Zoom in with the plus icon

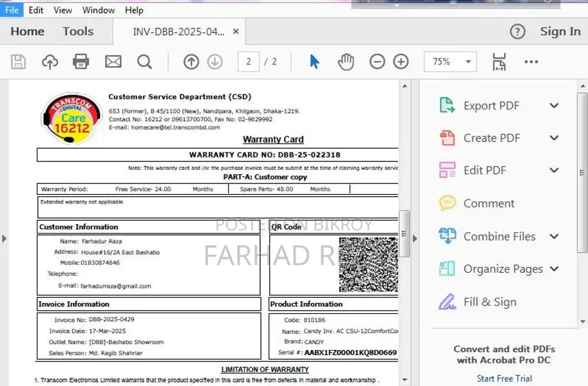tap(401, 62)
